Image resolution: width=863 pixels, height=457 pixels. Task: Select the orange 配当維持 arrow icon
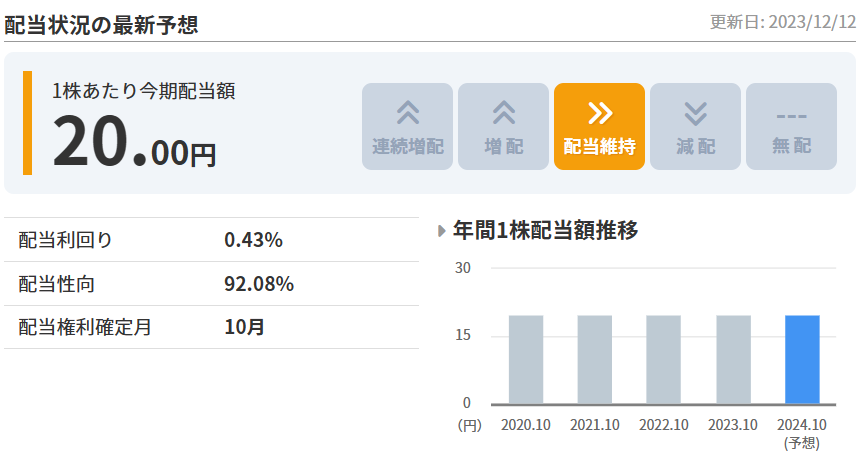(600, 113)
